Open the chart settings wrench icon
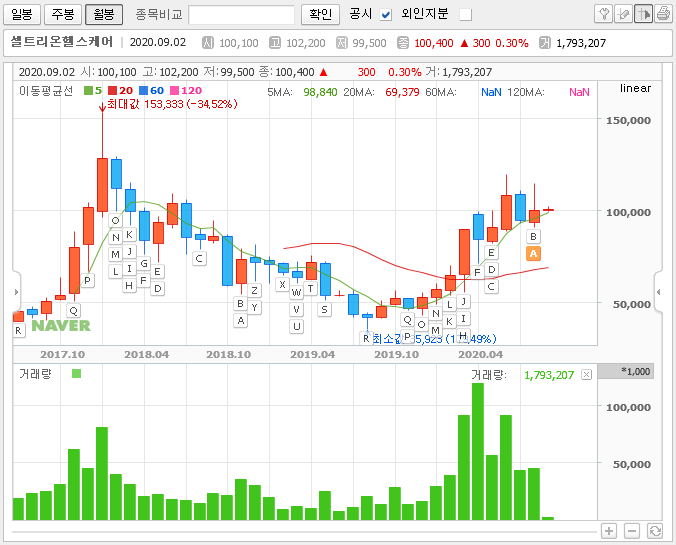 pyautogui.click(x=603, y=14)
